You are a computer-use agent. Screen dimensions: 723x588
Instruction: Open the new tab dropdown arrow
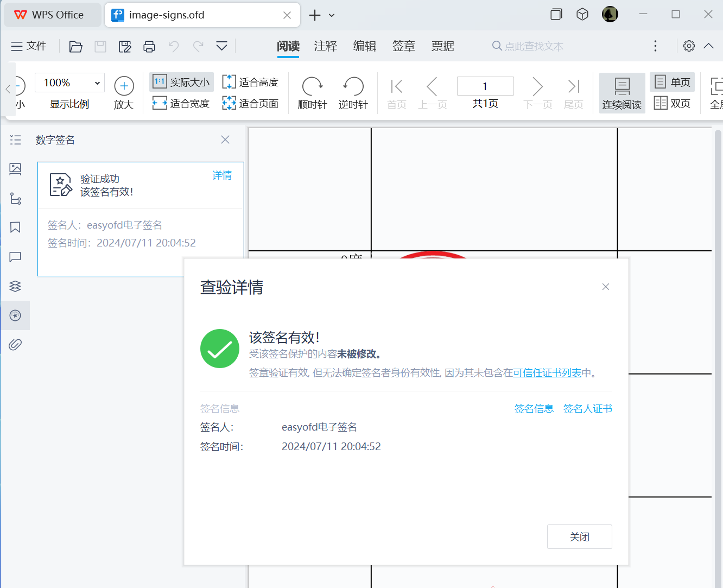331,15
